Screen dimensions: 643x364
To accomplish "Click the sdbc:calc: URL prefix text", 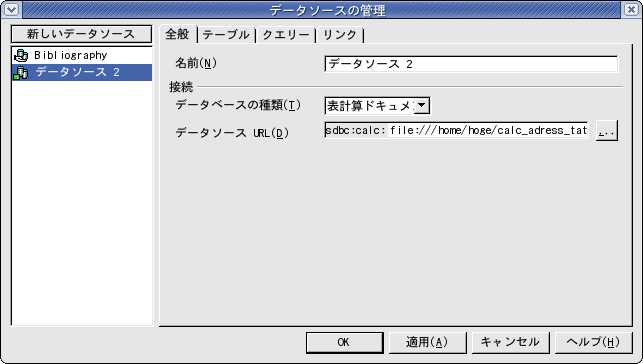I will [x=356, y=130].
